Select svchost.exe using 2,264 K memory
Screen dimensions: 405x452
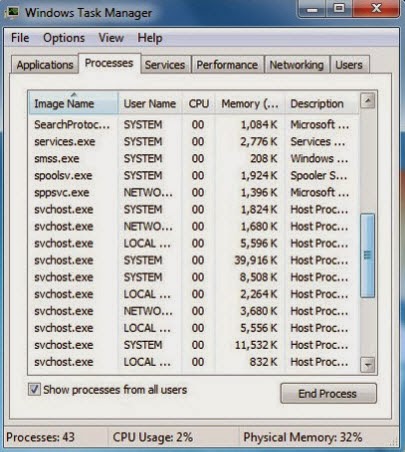coord(194,294)
